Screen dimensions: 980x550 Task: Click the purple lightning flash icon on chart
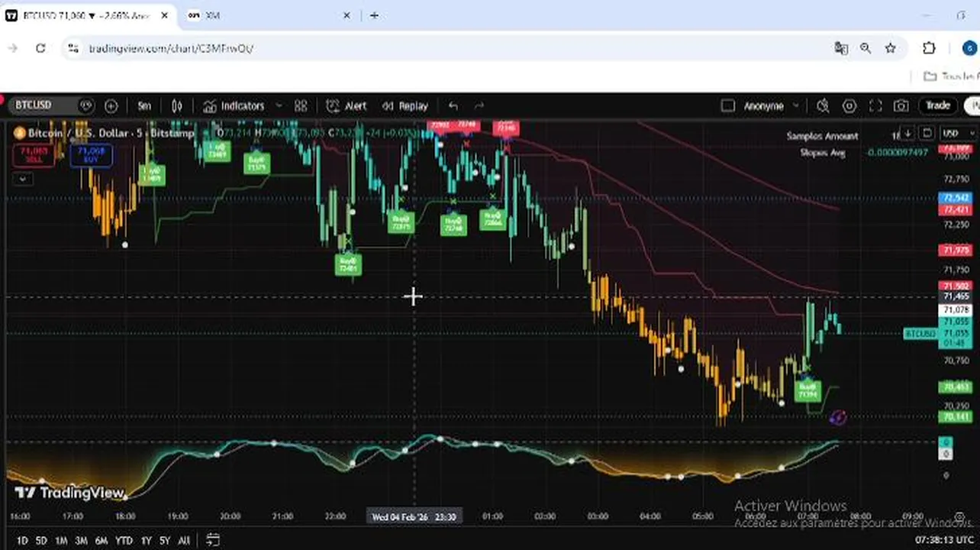[x=838, y=417]
